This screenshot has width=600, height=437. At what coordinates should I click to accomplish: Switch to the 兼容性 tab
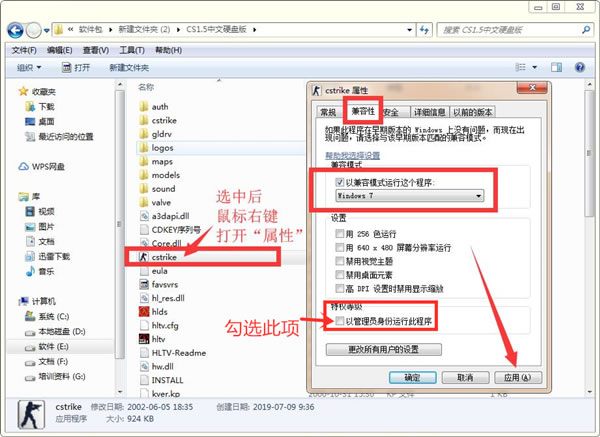point(360,111)
